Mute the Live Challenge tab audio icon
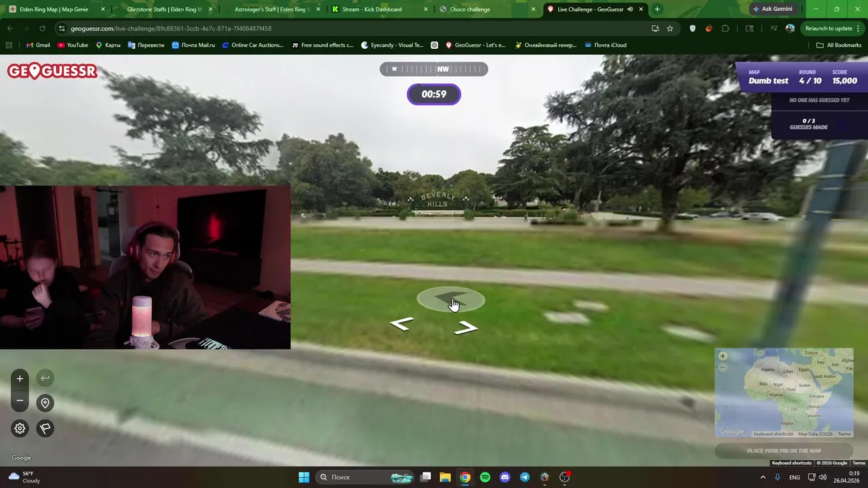 pyautogui.click(x=630, y=9)
